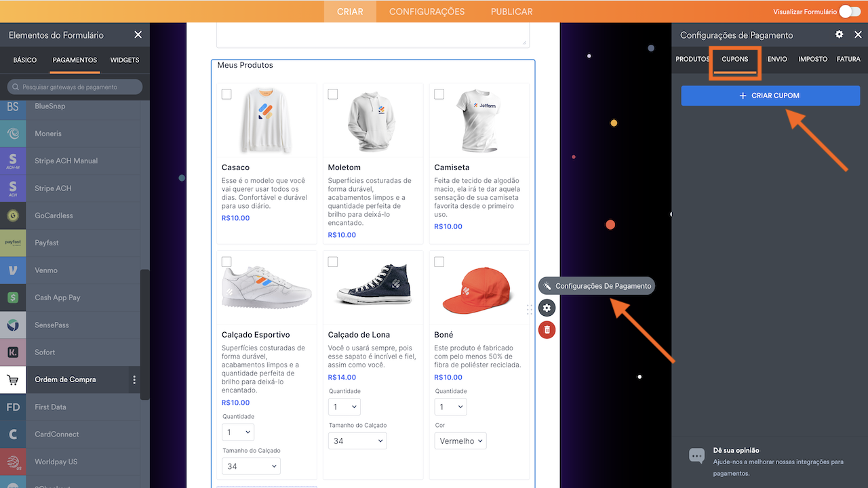Image resolution: width=868 pixels, height=488 pixels.
Task: Open payment settings gear in right panel header
Action: (840, 35)
